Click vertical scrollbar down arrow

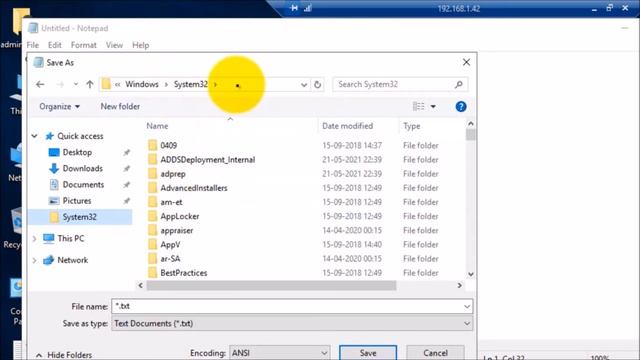(471, 274)
